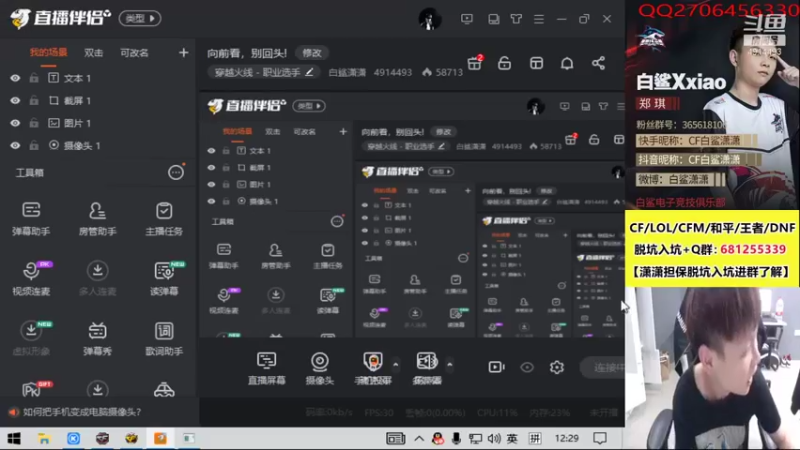This screenshot has width=800, height=450.
Task: Lock the 文本 1 source in main list
Action: 34,78
